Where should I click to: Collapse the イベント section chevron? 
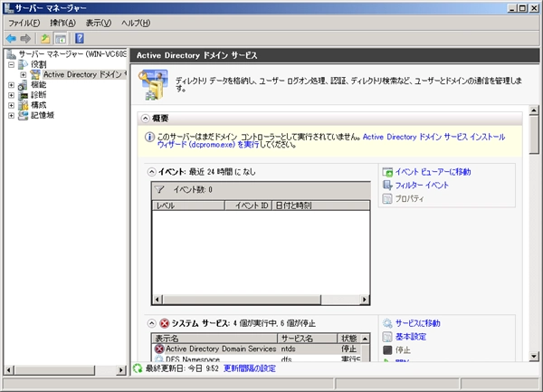(x=152, y=172)
